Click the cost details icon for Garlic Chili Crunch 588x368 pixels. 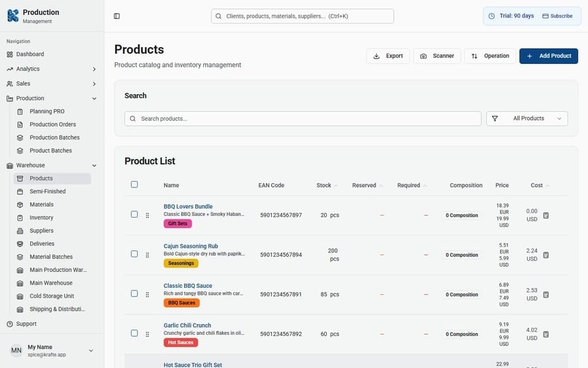[546, 334]
